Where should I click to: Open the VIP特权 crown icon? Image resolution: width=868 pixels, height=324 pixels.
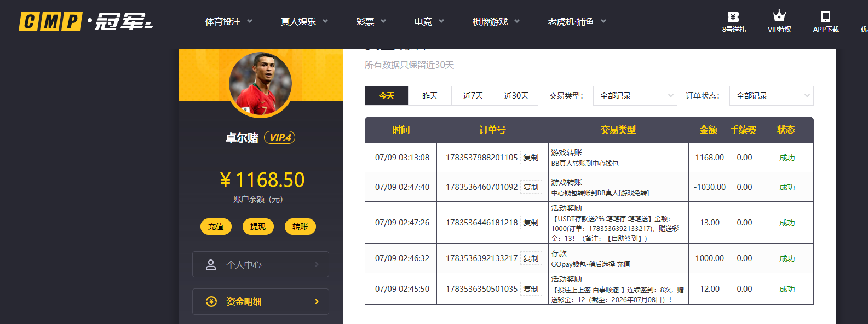(779, 16)
